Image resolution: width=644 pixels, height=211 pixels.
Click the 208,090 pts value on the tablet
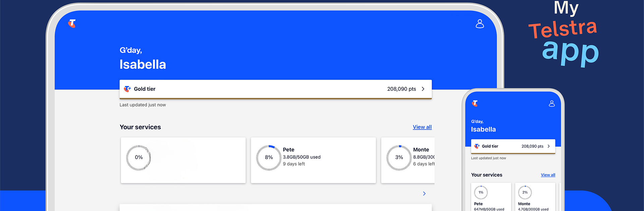coord(401,89)
